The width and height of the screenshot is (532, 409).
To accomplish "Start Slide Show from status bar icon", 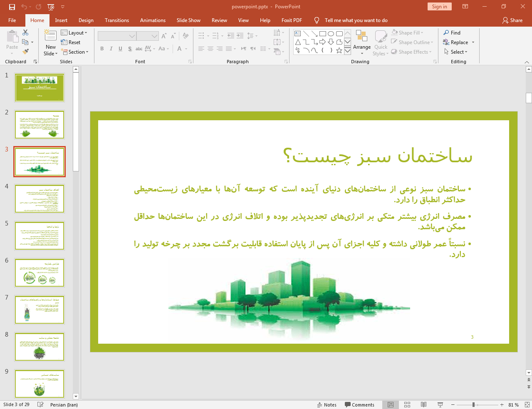I will (x=440, y=405).
